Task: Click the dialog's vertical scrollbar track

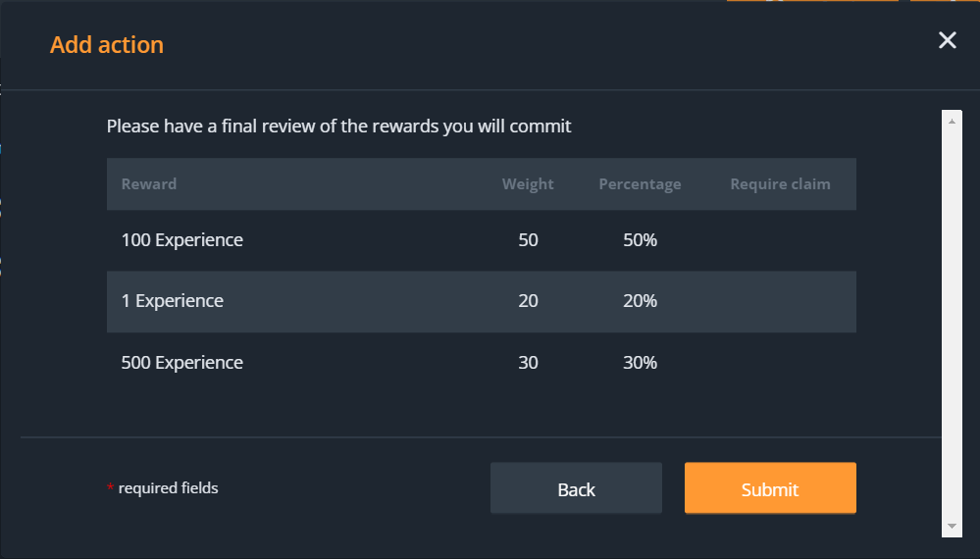Action: pos(951,324)
